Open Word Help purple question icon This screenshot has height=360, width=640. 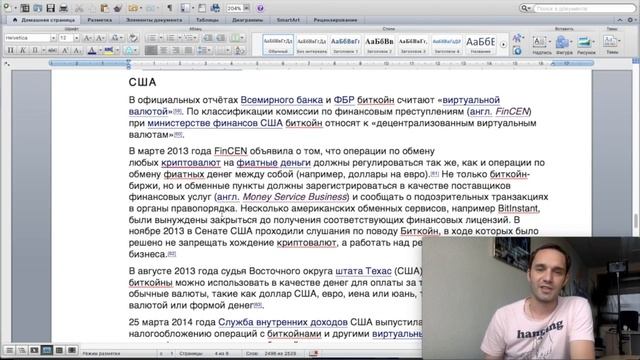click(x=260, y=8)
